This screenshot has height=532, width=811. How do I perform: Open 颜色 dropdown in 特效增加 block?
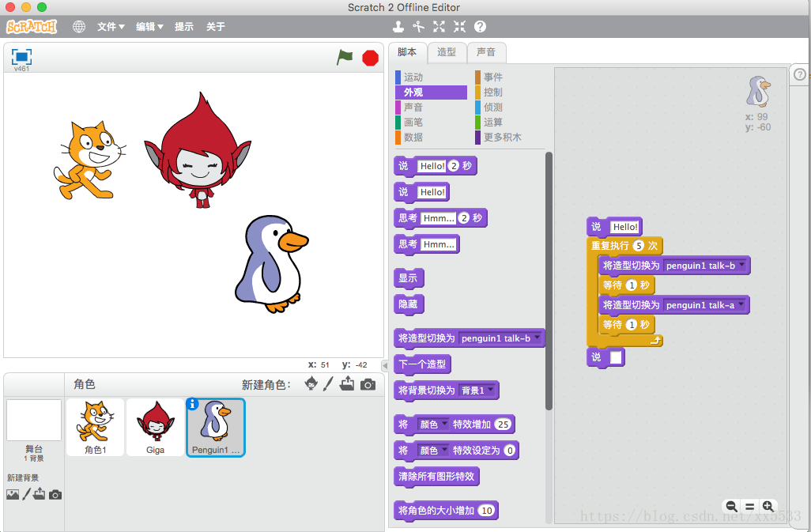tap(433, 424)
